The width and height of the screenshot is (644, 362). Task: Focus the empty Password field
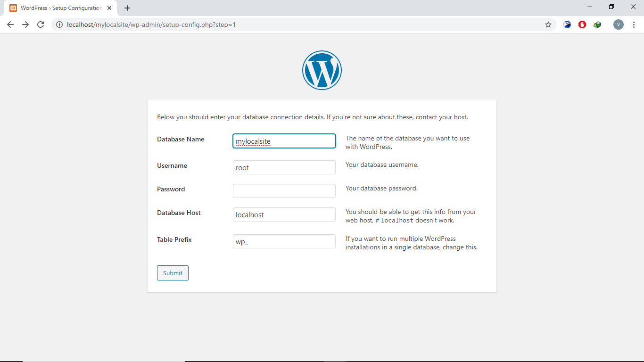(x=284, y=191)
